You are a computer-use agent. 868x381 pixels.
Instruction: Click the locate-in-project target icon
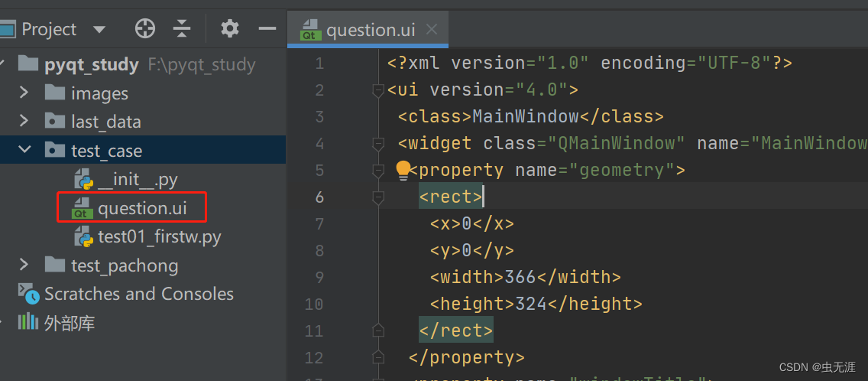(145, 28)
